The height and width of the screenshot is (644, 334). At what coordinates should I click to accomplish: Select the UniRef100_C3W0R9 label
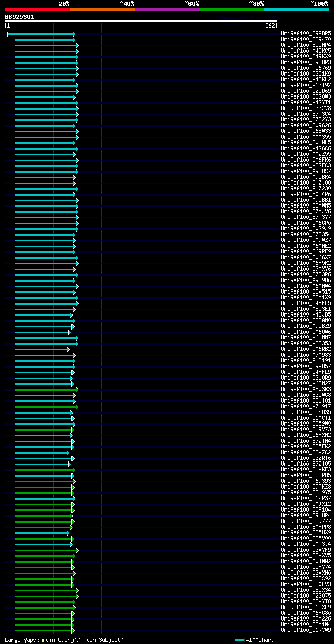[x=306, y=378]
